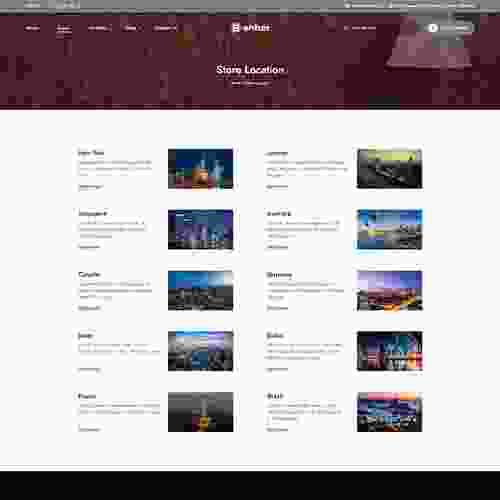The height and width of the screenshot is (500, 500).
Task: Expand the fifth navigation dropdown in header
Action: pos(165,28)
